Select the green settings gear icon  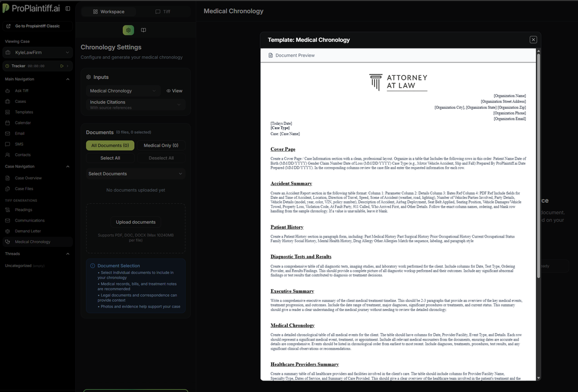pos(128,30)
